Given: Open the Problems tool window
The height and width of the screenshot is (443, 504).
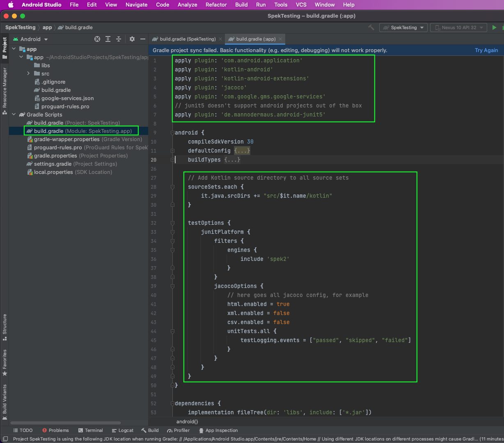Looking at the screenshot, I should click(x=55, y=430).
